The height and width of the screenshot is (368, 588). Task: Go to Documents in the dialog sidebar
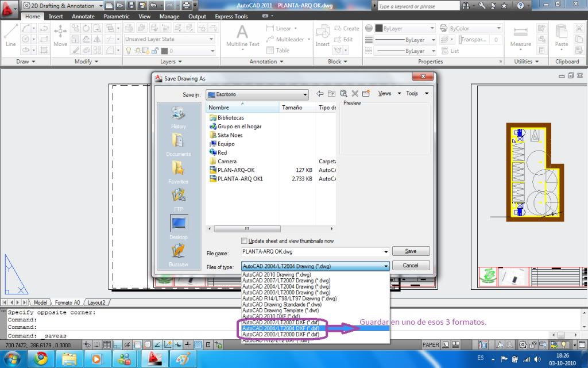point(178,145)
